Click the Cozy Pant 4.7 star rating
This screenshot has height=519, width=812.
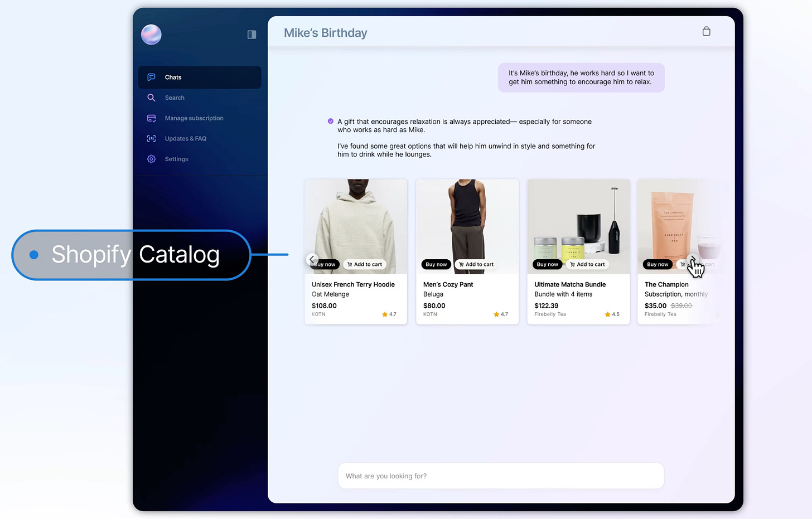point(501,314)
